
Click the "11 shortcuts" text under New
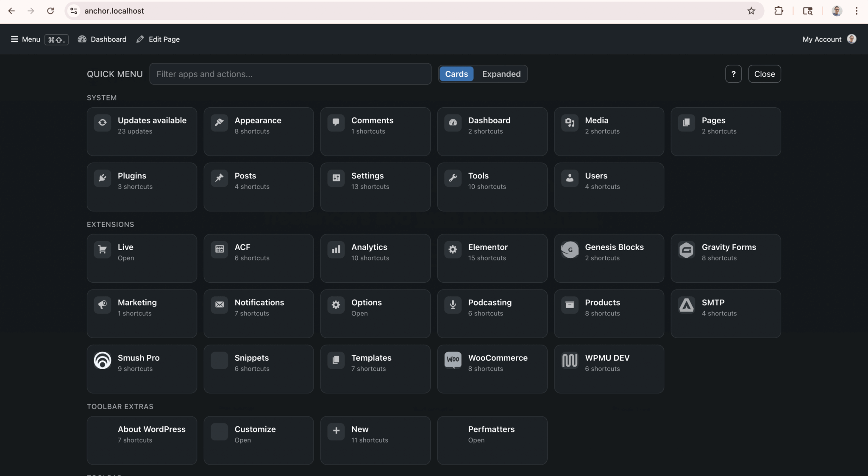click(x=370, y=440)
